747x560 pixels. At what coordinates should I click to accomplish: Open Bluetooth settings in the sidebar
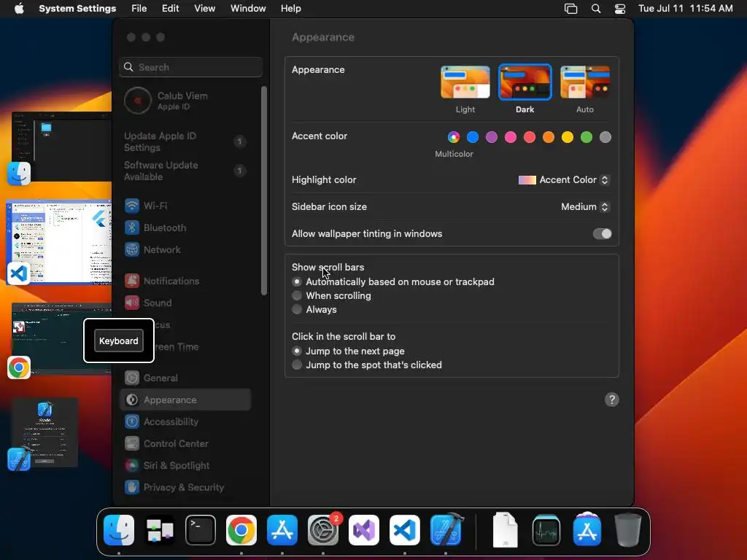pyautogui.click(x=185, y=227)
